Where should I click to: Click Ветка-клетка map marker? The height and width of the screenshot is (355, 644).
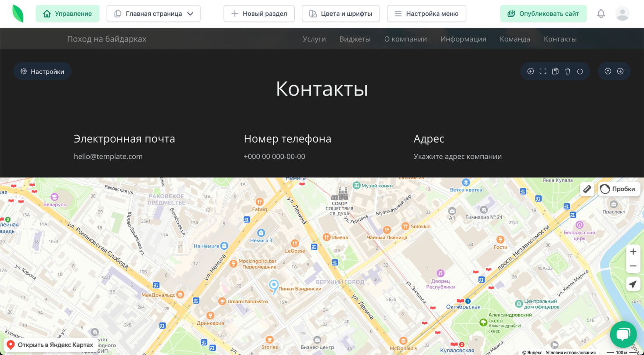[465, 182]
